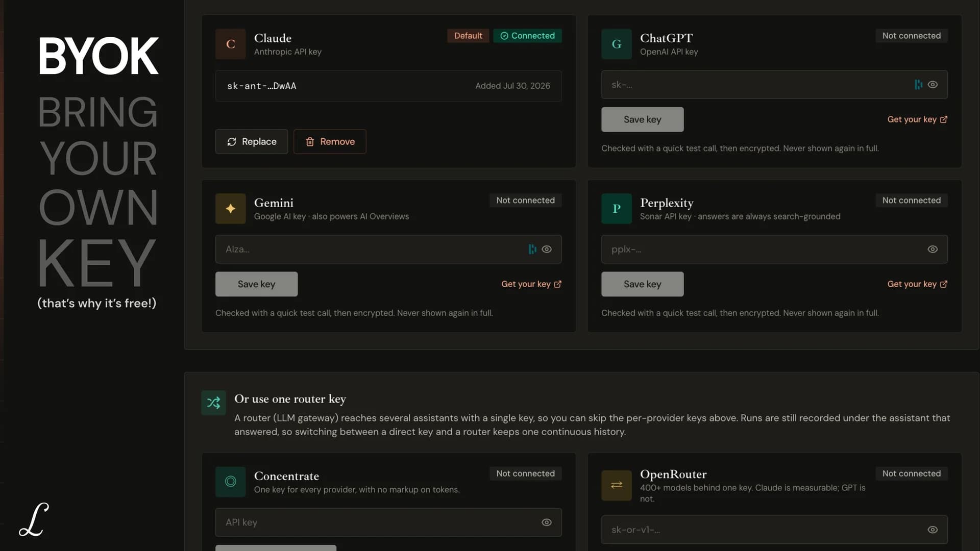Click the BYOK heading in the sidebar
This screenshot has width=980, height=551.
(x=98, y=56)
